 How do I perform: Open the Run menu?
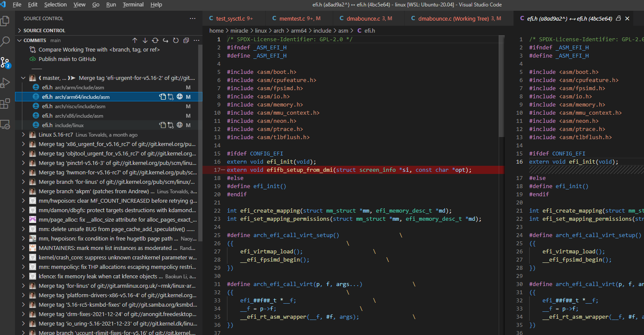111,5
